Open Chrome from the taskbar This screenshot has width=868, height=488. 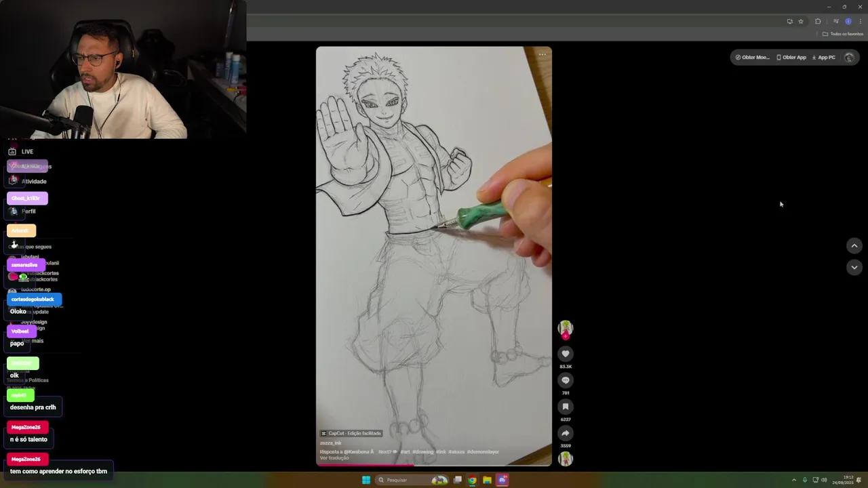pos(472,480)
